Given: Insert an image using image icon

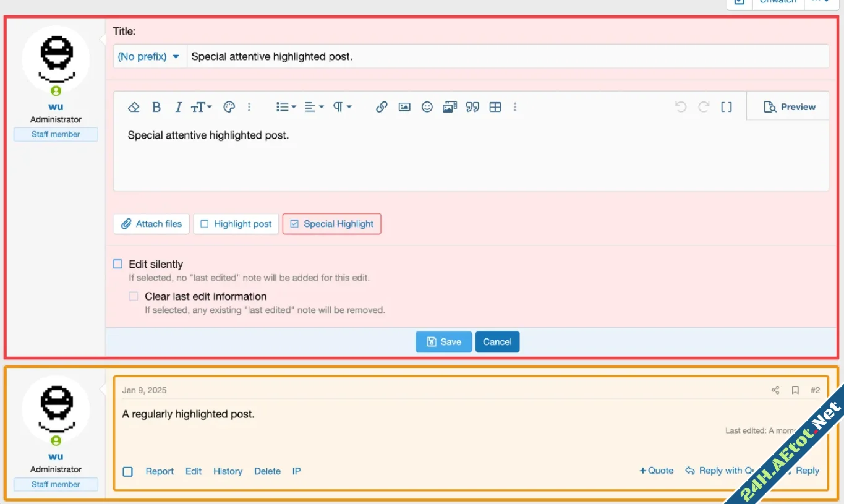Looking at the screenshot, I should [404, 107].
